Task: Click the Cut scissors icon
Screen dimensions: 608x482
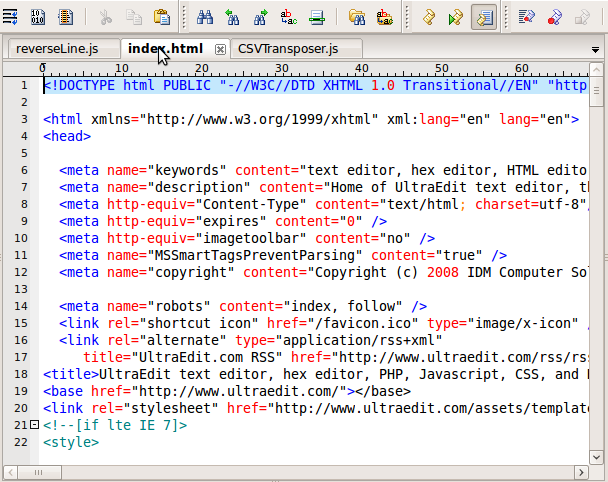Action: 105,17
